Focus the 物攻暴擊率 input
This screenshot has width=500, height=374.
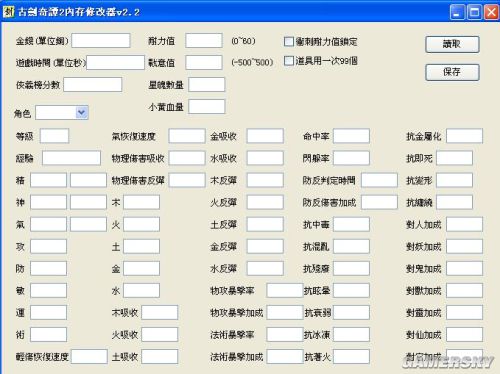(x=285, y=291)
